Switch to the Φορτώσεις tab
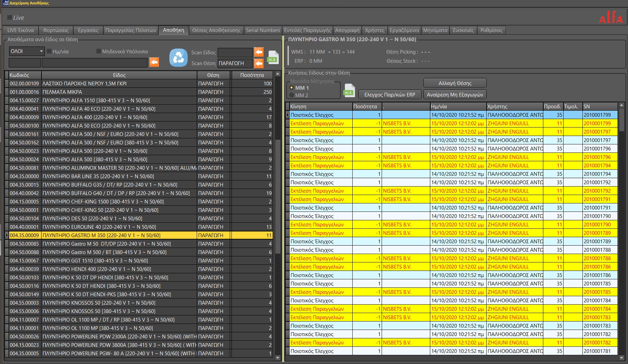This screenshot has width=628, height=364. click(x=56, y=30)
